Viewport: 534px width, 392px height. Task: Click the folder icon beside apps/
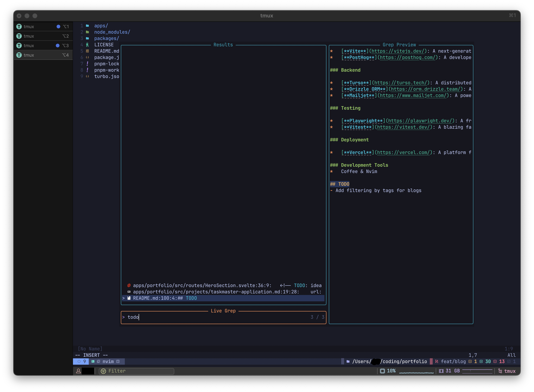click(87, 26)
